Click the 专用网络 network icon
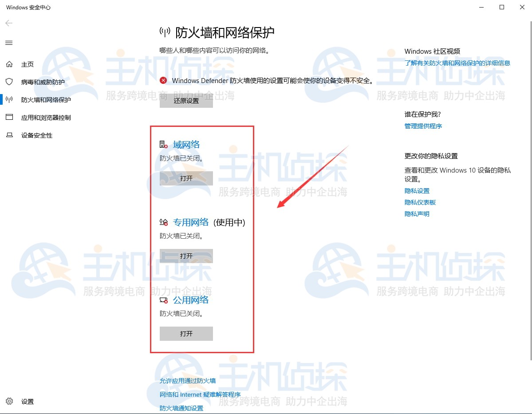Viewport: 532px width, 414px height. (163, 222)
